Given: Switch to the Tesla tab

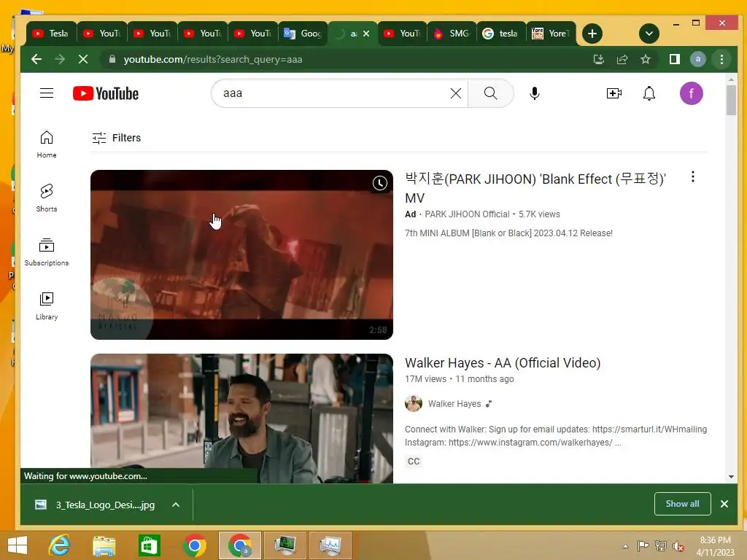Looking at the screenshot, I should click(52, 34).
